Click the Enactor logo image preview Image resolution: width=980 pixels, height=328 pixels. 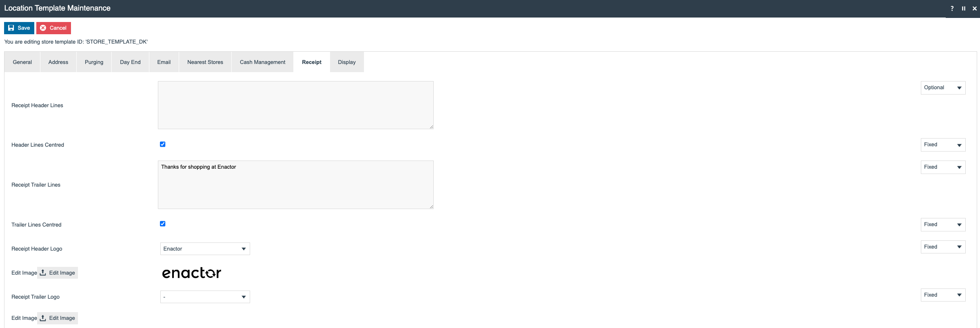(191, 273)
